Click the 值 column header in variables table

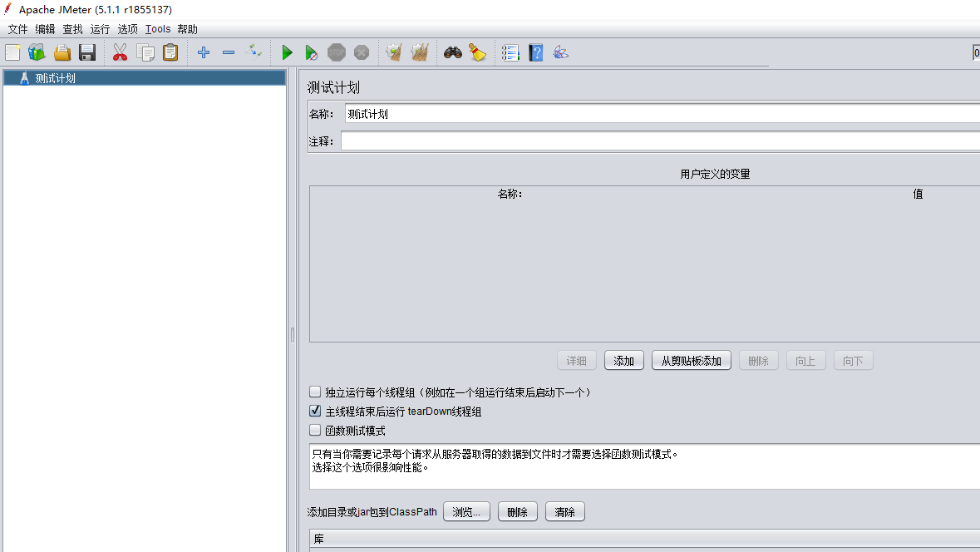click(918, 194)
